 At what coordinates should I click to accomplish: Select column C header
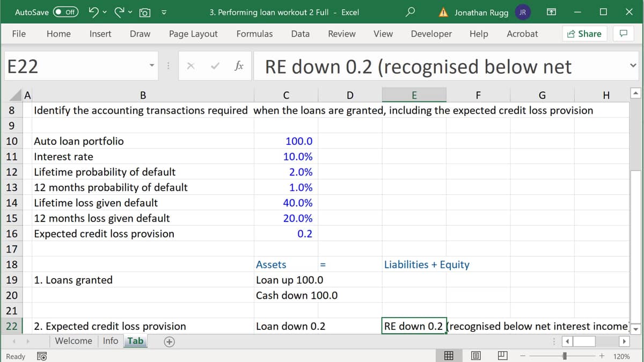click(x=286, y=95)
